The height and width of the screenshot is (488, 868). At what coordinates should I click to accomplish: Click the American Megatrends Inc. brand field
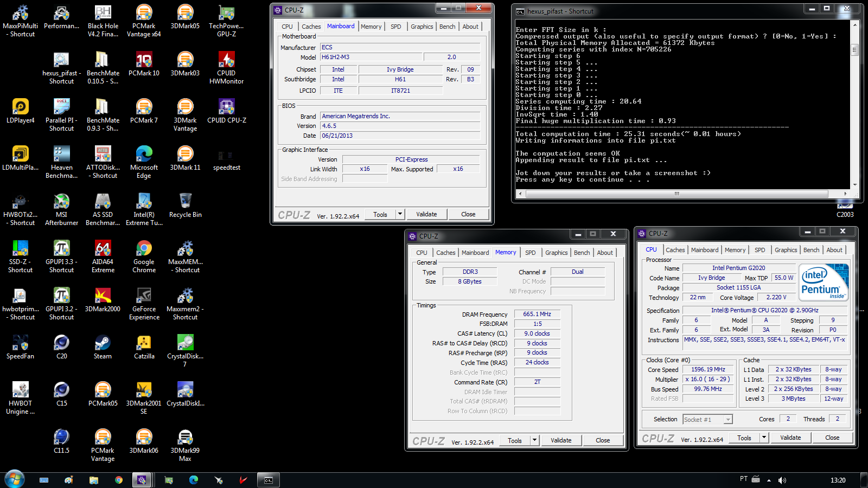click(x=400, y=116)
